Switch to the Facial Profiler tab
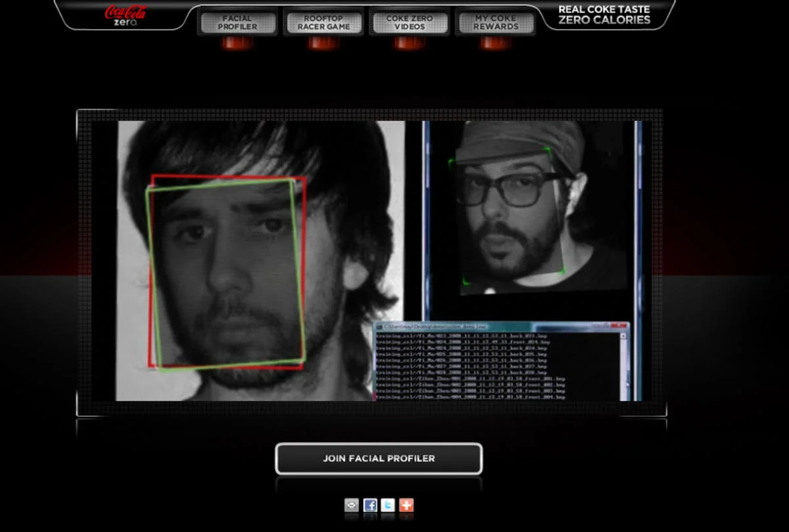This screenshot has width=789, height=532. click(238, 22)
